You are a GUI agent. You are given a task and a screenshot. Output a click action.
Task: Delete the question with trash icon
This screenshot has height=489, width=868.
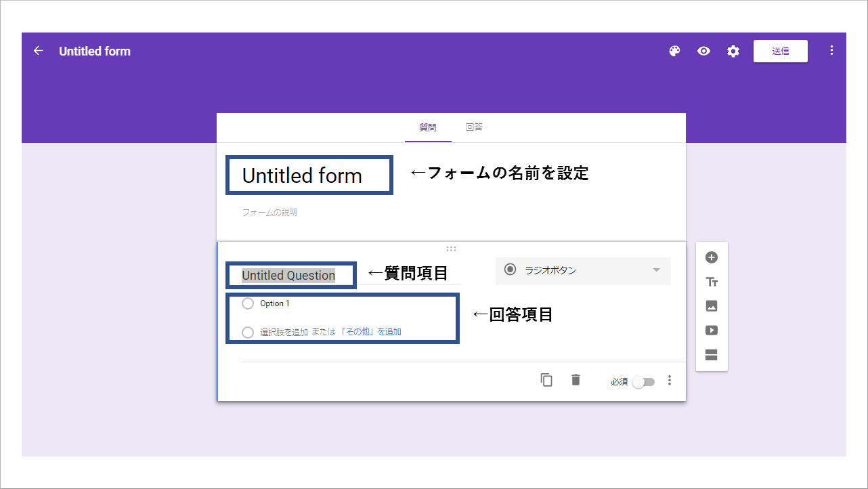click(x=575, y=380)
